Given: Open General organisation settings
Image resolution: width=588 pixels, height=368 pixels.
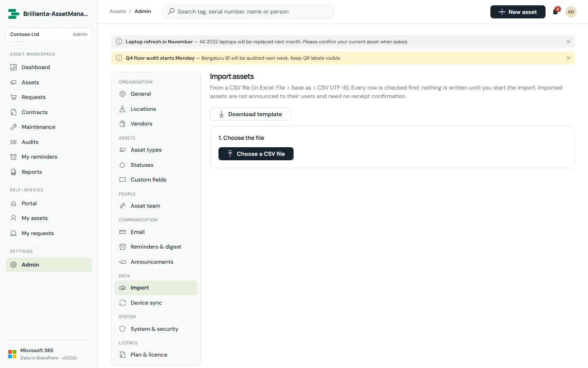Looking at the screenshot, I should tap(156, 94).
